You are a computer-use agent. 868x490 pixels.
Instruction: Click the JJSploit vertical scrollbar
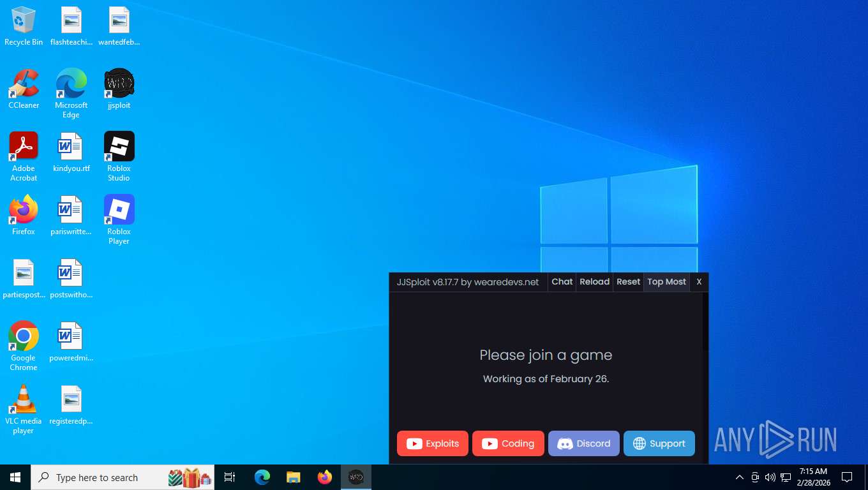coord(705,322)
